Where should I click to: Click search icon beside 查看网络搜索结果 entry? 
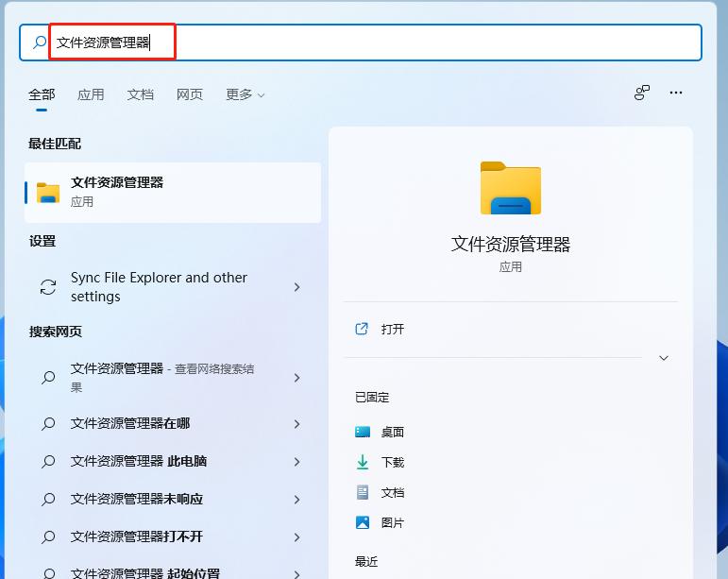tap(48, 378)
